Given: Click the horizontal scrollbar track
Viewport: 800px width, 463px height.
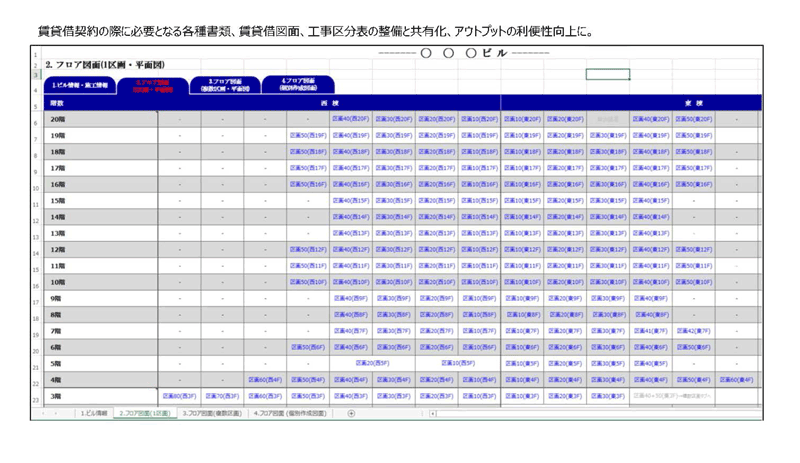Looking at the screenshot, I should (x=599, y=413).
